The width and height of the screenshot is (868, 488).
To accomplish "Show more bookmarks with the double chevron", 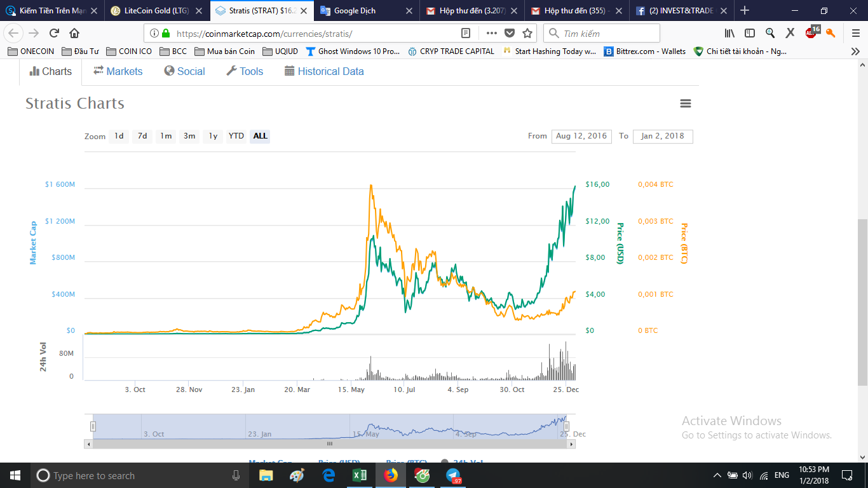I will (855, 51).
